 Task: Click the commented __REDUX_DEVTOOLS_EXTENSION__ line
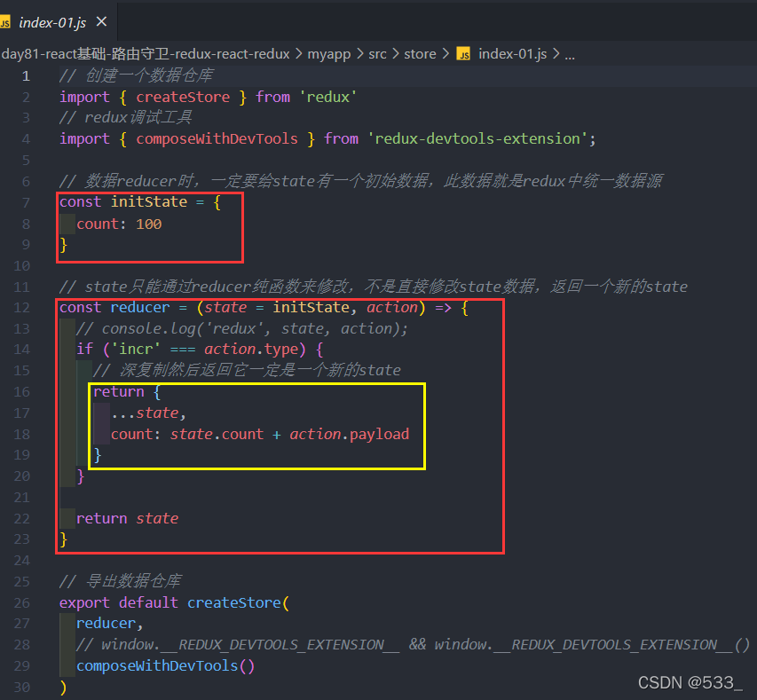pos(414,645)
